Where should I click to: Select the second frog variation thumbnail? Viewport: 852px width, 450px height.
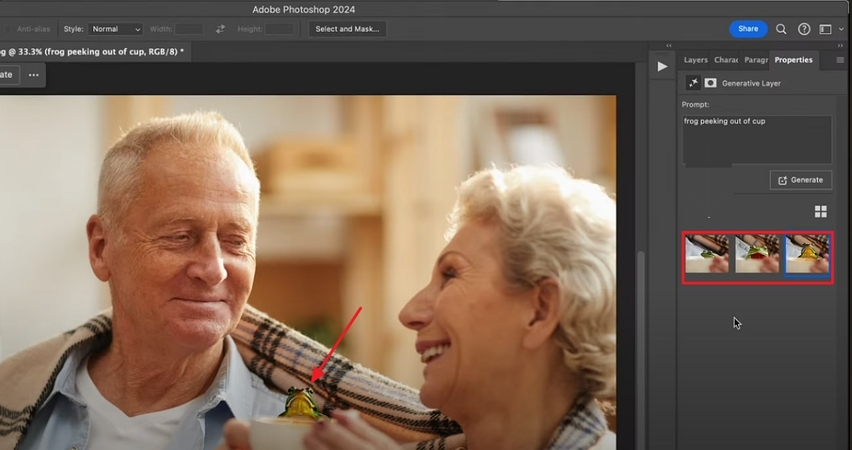[x=757, y=254]
